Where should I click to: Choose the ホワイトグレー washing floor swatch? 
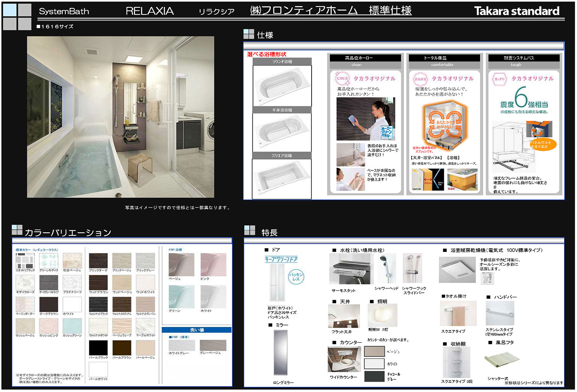click(x=182, y=345)
